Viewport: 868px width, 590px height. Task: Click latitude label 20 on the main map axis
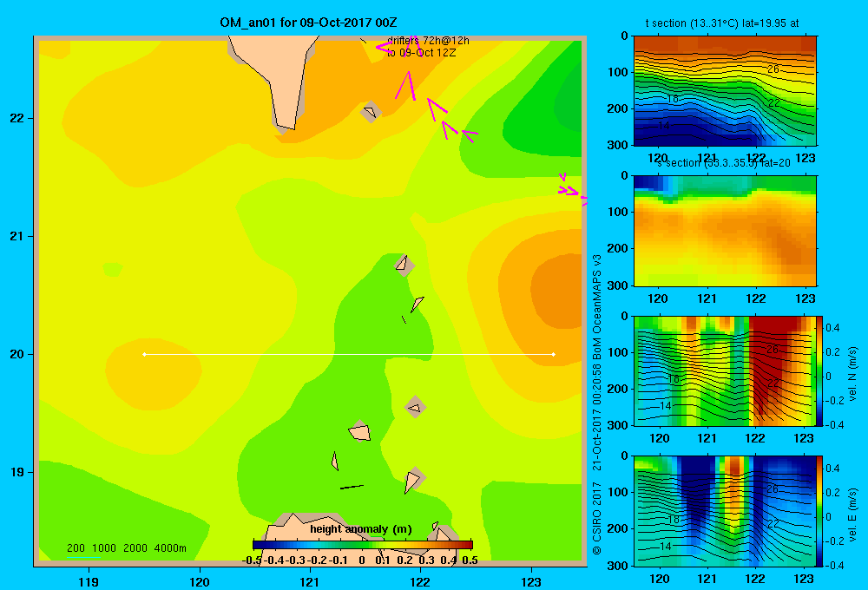tap(16, 354)
